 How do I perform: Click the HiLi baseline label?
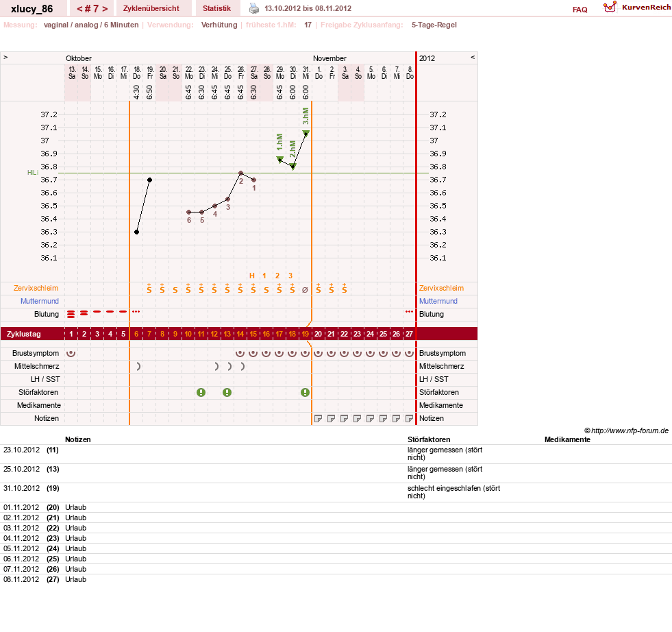coord(33,172)
